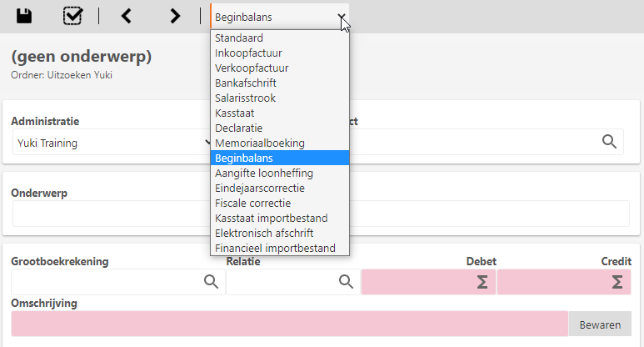644x347 pixels.
Task: Go to previous document arrow
Action: click(x=127, y=15)
